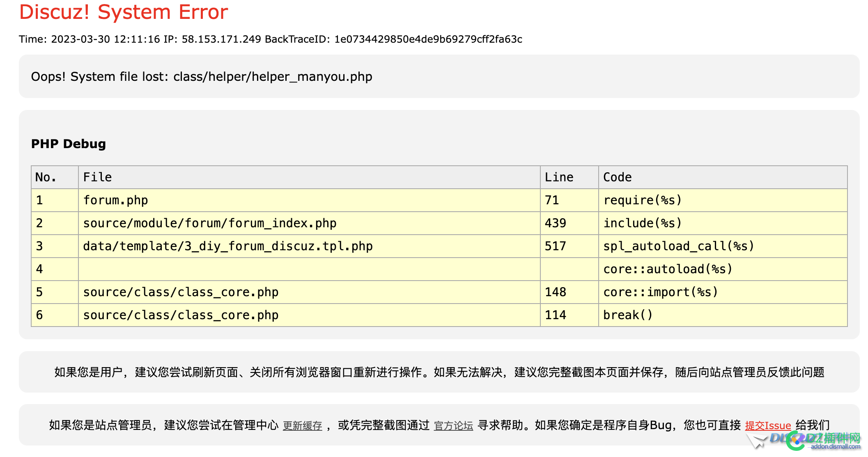Click the Code column header
The image size is (868, 457).
[723, 177]
